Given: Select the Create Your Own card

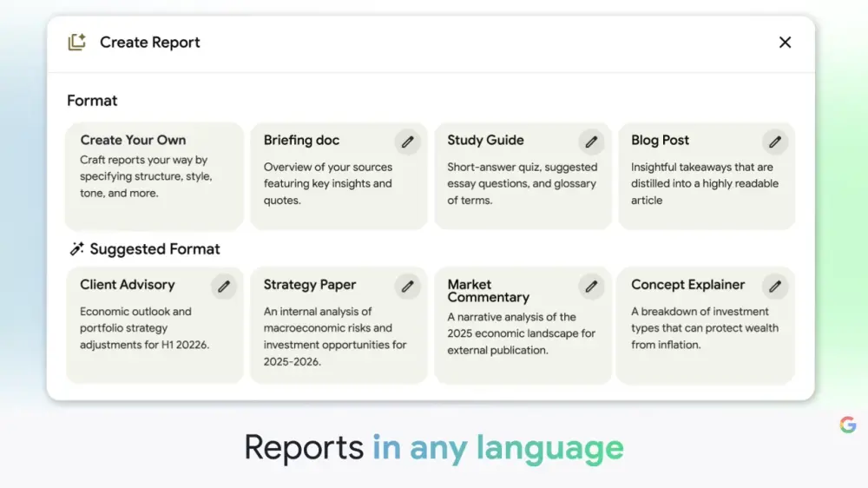Looking at the screenshot, I should tap(154, 176).
